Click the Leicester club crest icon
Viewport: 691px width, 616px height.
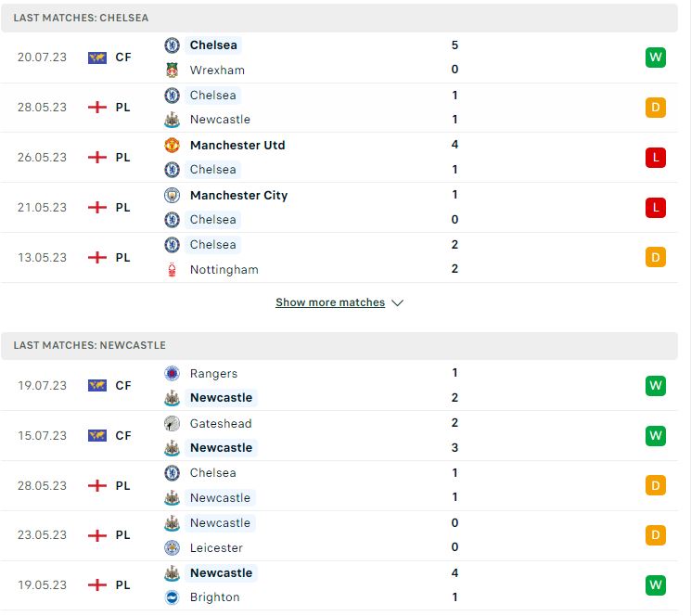click(x=172, y=547)
